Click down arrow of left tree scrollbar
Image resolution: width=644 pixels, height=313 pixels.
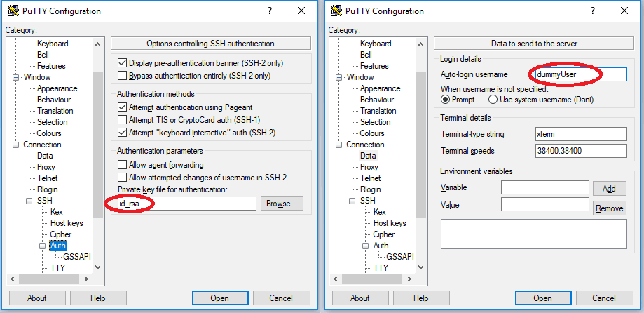click(x=97, y=267)
